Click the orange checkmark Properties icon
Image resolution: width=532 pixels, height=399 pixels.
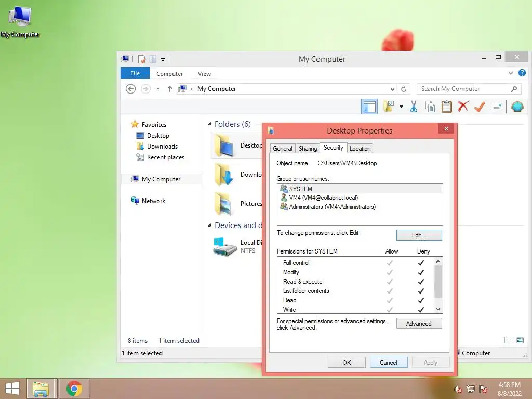[x=480, y=107]
